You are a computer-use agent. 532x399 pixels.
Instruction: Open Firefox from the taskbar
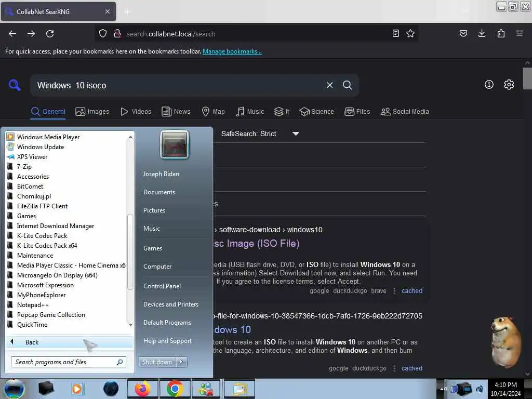point(142,389)
